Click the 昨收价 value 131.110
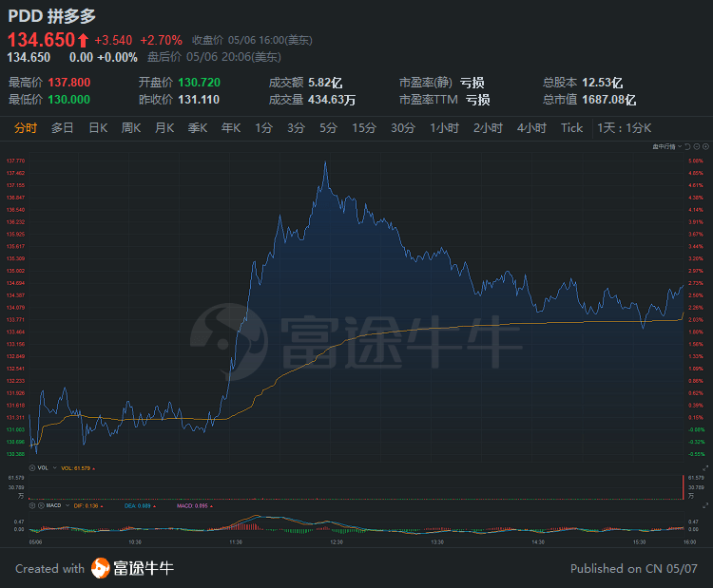 click(199, 100)
